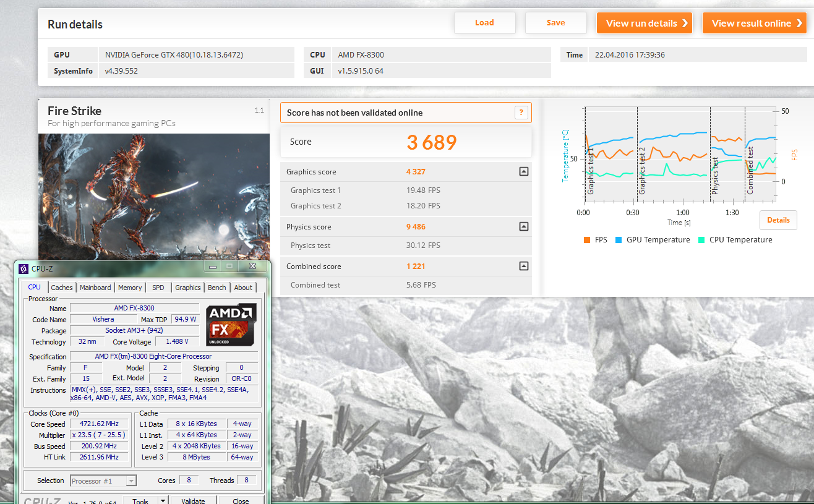814x504 pixels.
Task: Click the AMD FX Unlocked logo in CPU-Z
Action: (231, 324)
